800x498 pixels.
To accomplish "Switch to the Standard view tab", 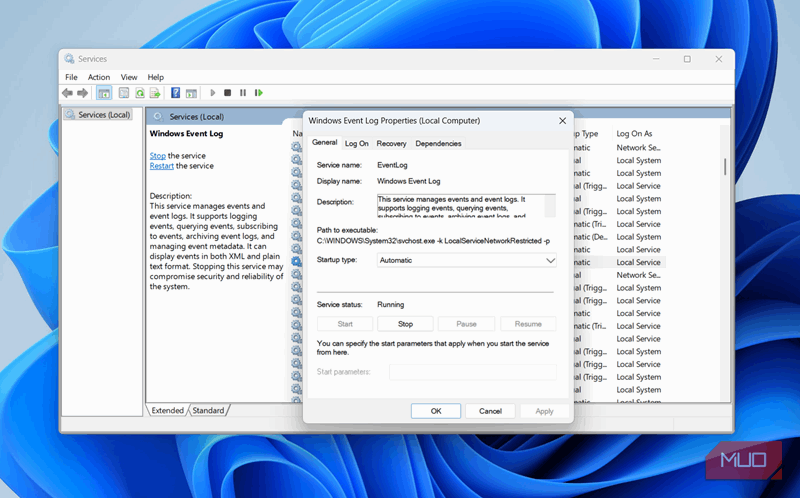I will pyautogui.click(x=208, y=411).
